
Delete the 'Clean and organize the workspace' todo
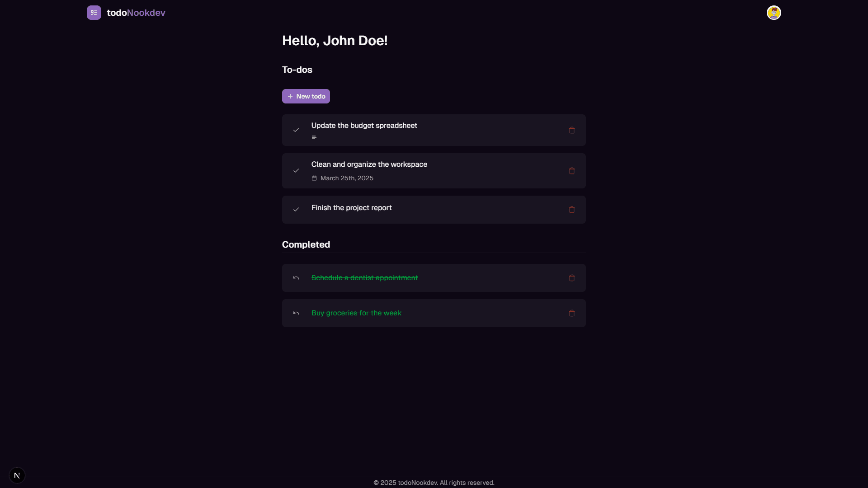[571, 171]
